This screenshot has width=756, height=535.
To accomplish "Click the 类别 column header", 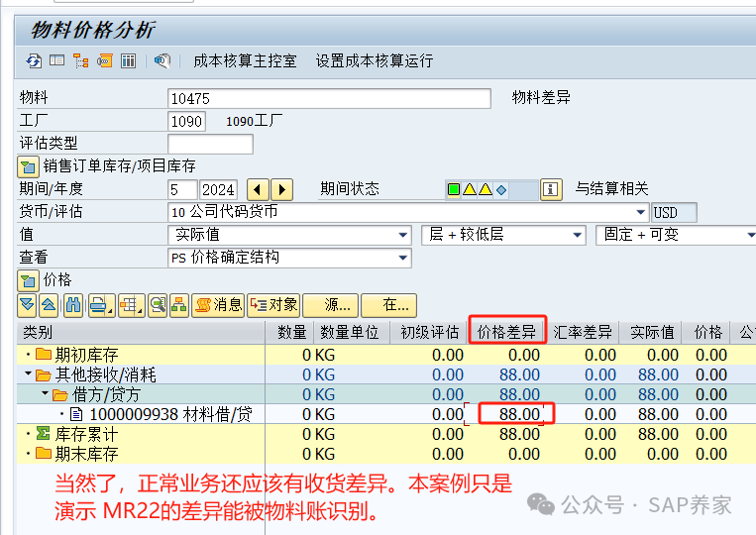I will point(141,332).
